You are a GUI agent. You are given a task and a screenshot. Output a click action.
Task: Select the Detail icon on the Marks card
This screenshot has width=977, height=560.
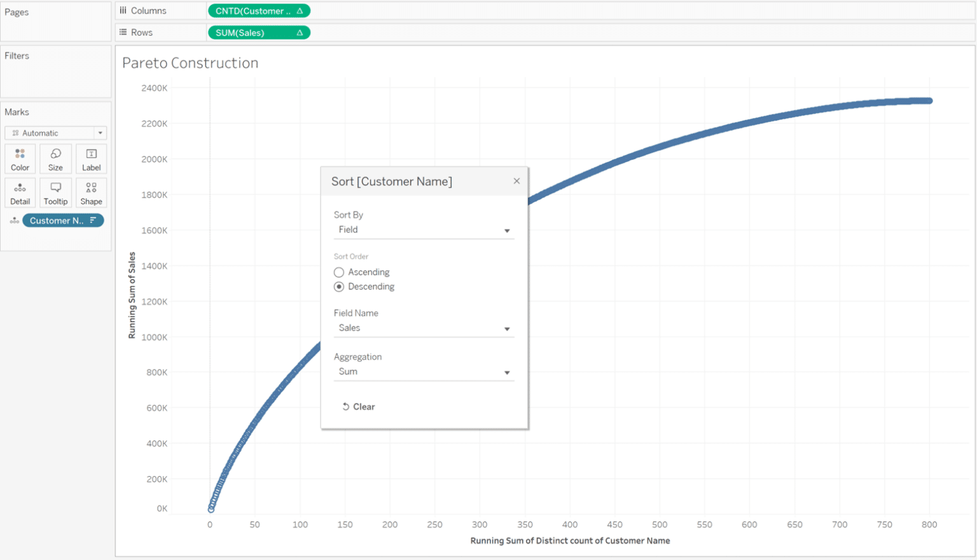20,192
